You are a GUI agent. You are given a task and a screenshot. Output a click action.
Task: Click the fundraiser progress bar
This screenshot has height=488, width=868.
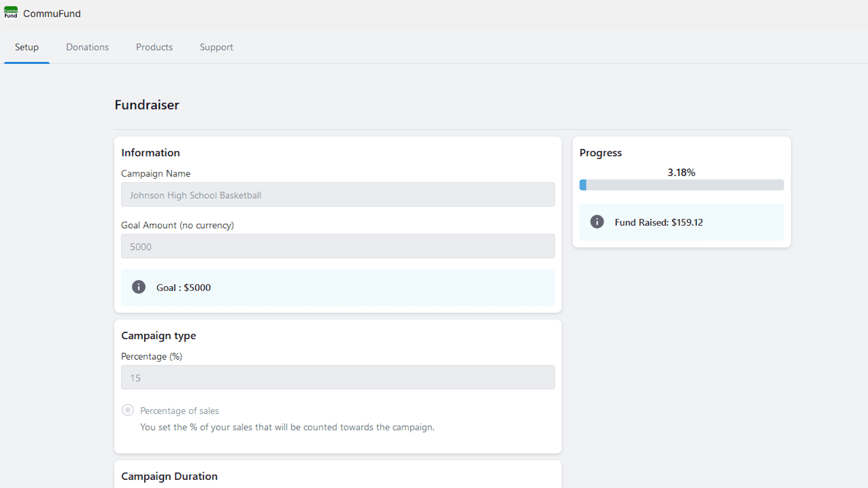pyautogui.click(x=681, y=185)
